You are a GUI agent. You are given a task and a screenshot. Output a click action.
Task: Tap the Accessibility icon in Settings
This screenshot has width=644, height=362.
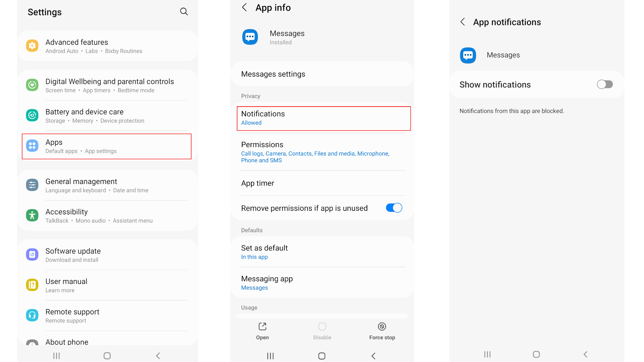tap(32, 216)
